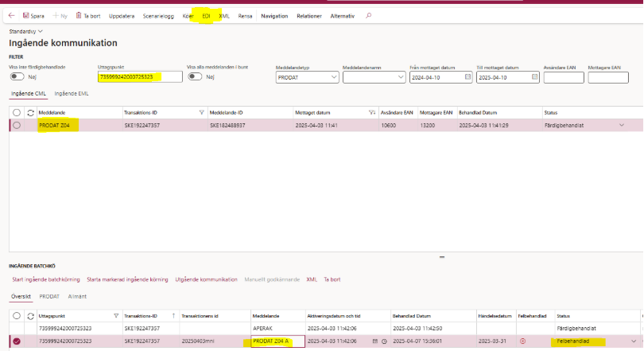This screenshot has height=351, width=644.
Task: Switch to the Ingående EML tab
Action: click(x=72, y=95)
